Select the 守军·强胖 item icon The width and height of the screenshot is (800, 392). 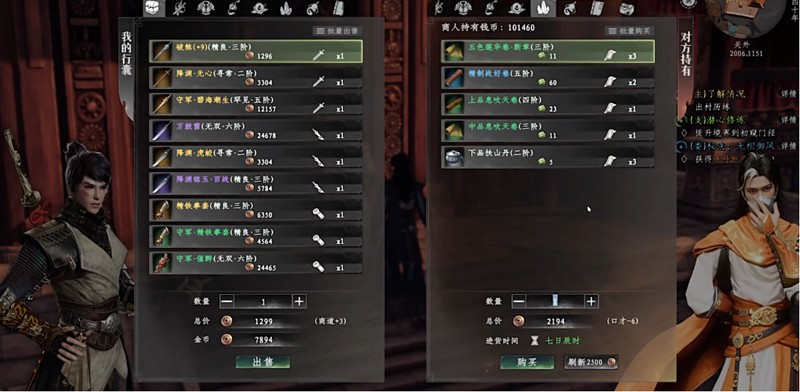click(x=162, y=263)
